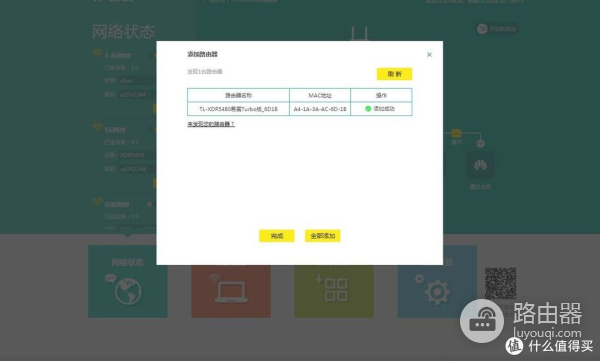Click the 2.4G网络 Wi-Fi icon

click(97, 53)
